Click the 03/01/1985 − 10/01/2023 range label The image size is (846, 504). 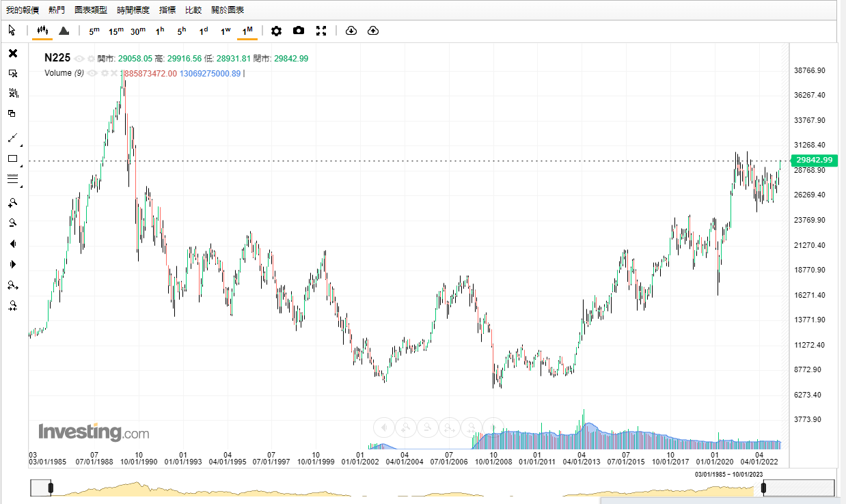[728, 474]
